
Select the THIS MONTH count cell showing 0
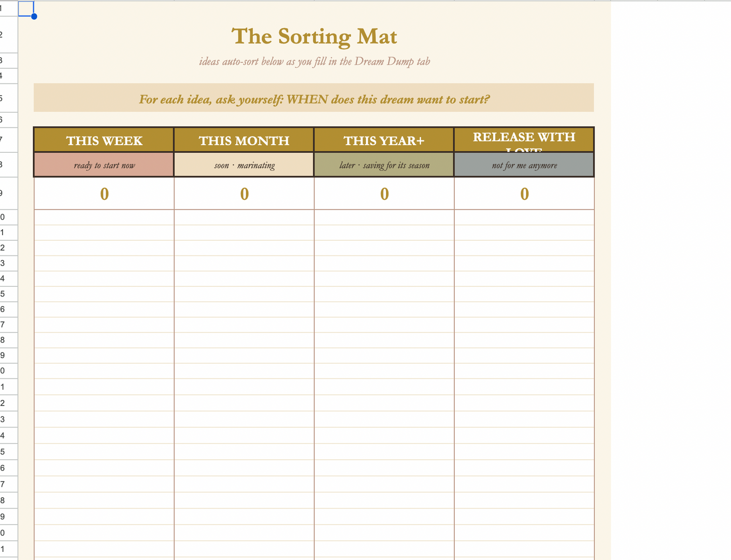[x=244, y=194]
